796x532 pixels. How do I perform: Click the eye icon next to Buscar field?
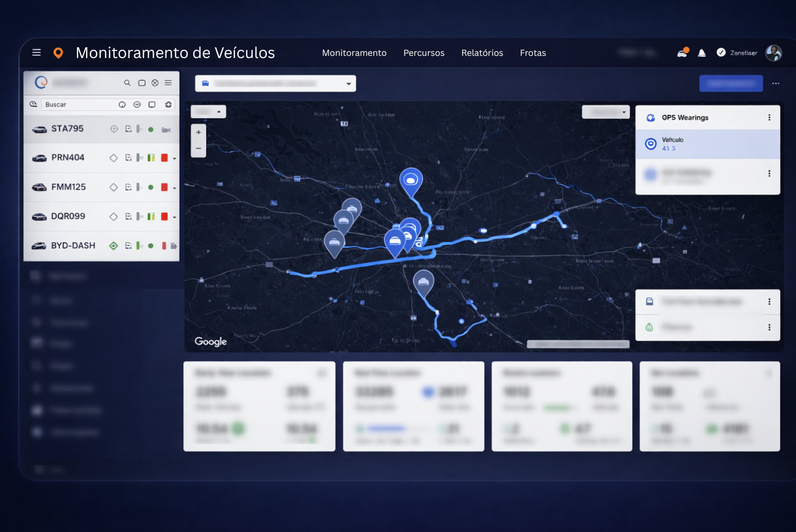[x=137, y=105]
